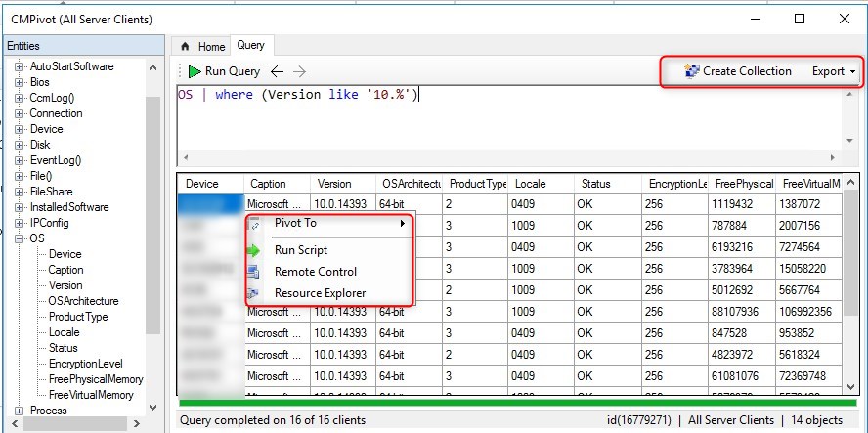868x433 pixels.
Task: Open the Export dropdown
Action: pos(834,71)
